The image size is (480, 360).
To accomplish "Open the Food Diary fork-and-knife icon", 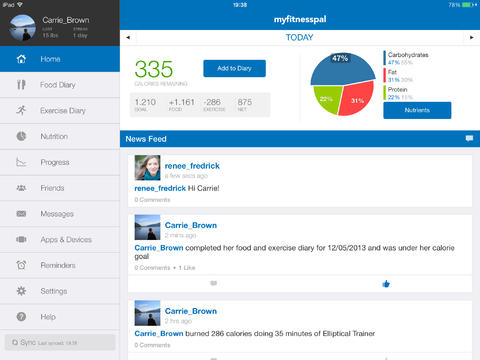I will [21, 85].
